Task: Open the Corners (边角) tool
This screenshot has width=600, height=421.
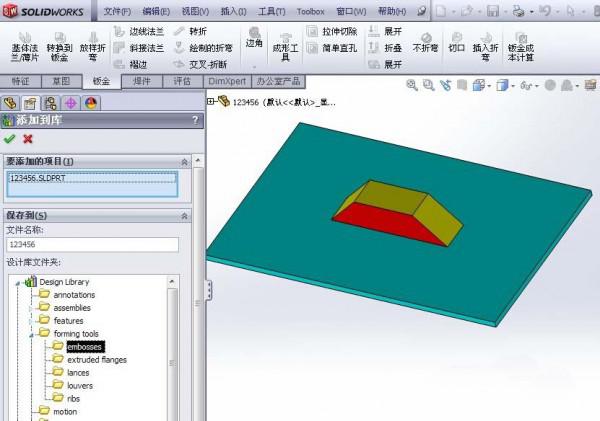Action: tap(254, 38)
